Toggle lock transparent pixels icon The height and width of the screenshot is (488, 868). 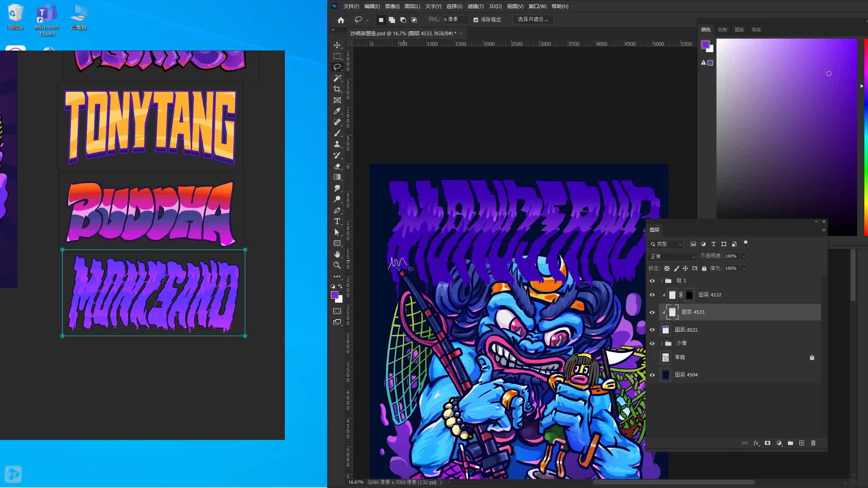pyautogui.click(x=667, y=268)
